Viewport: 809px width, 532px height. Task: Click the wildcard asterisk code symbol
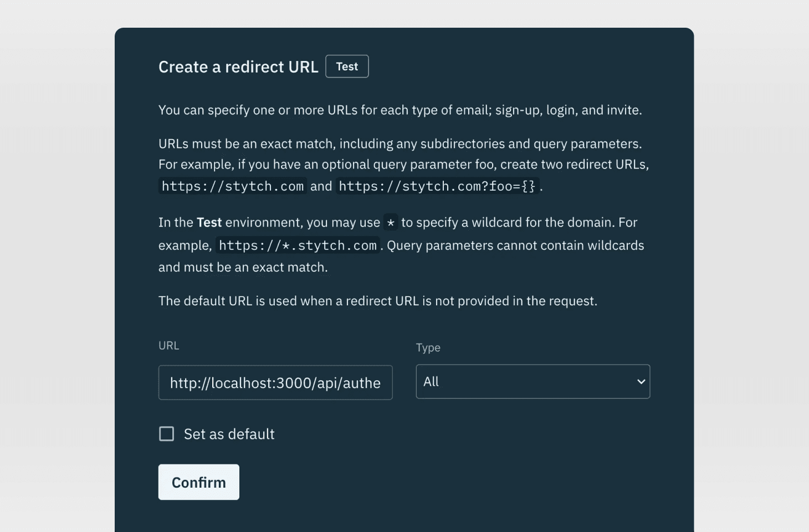391,223
